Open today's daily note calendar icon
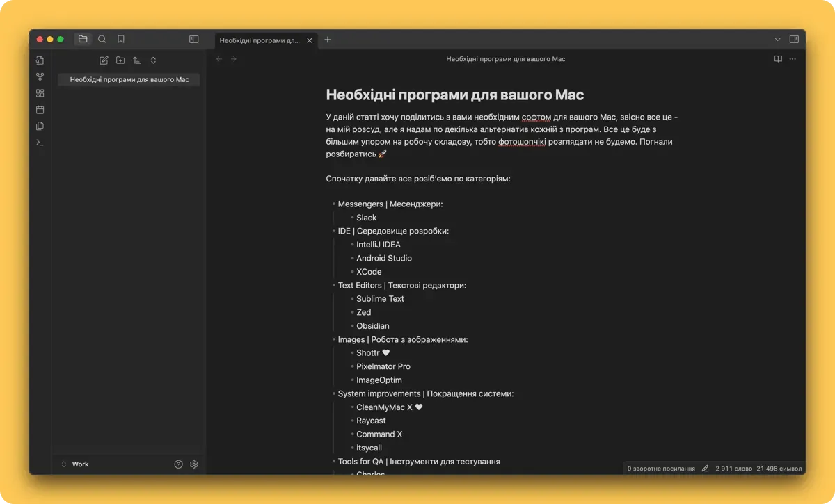The width and height of the screenshot is (835, 504). click(40, 109)
